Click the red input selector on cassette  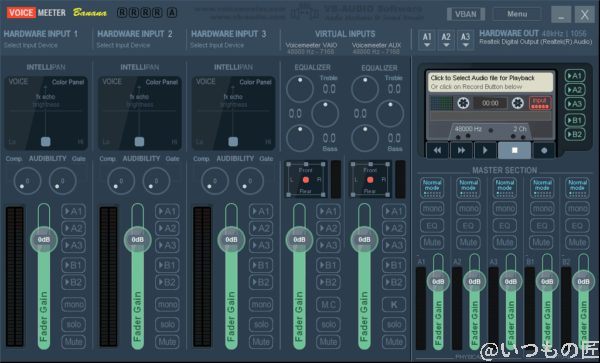(x=540, y=103)
